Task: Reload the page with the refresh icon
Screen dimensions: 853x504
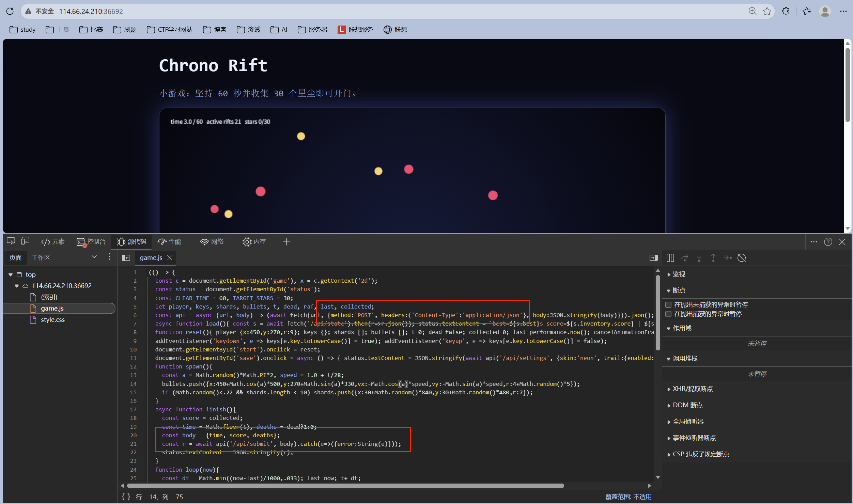Action: click(x=10, y=11)
